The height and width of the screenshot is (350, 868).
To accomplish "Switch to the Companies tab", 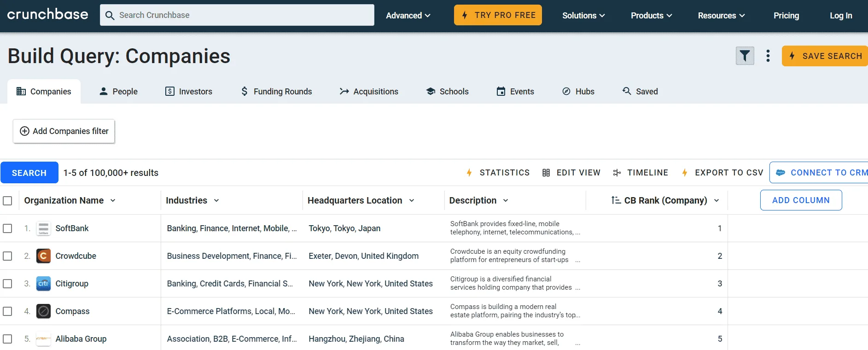I will coord(44,92).
